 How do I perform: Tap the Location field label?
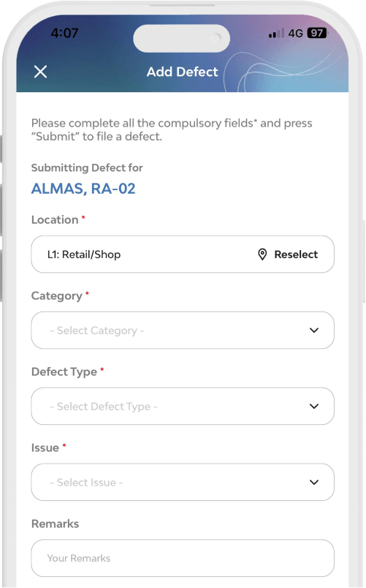(55, 219)
